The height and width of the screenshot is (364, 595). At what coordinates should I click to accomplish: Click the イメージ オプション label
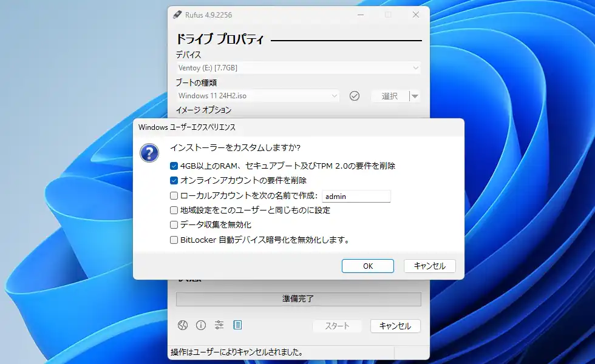[x=203, y=110]
